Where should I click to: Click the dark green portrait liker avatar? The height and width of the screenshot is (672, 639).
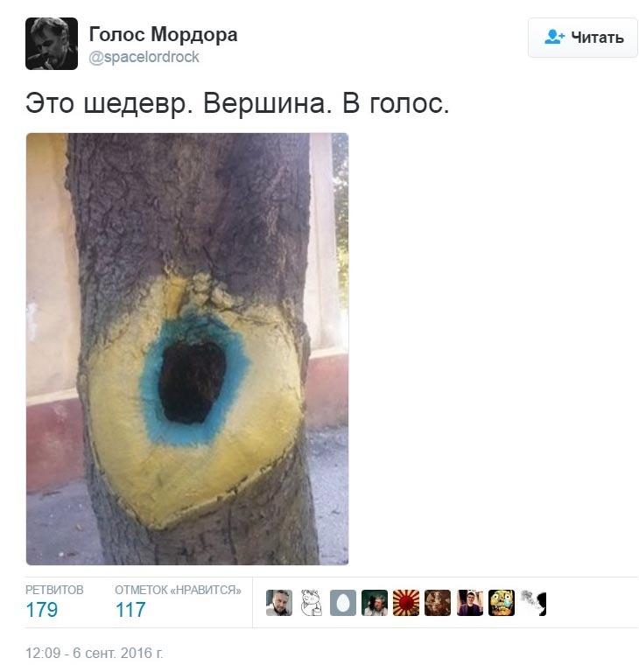(x=375, y=603)
